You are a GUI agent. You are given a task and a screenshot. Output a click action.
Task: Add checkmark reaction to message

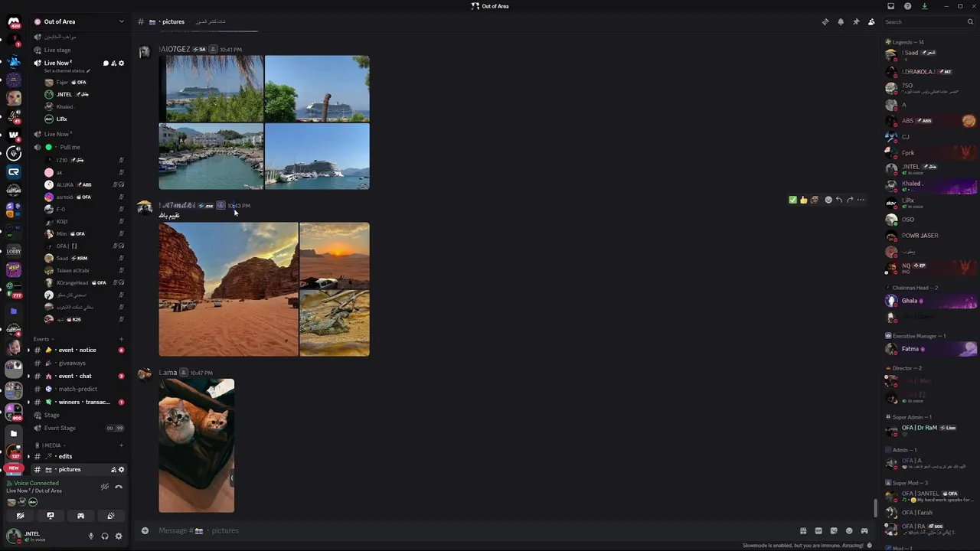(793, 200)
